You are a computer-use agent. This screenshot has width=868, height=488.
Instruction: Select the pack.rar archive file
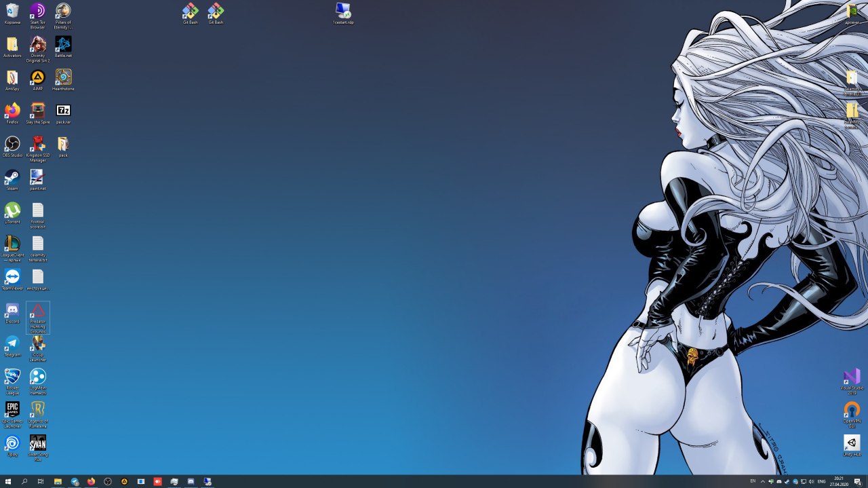tap(63, 113)
